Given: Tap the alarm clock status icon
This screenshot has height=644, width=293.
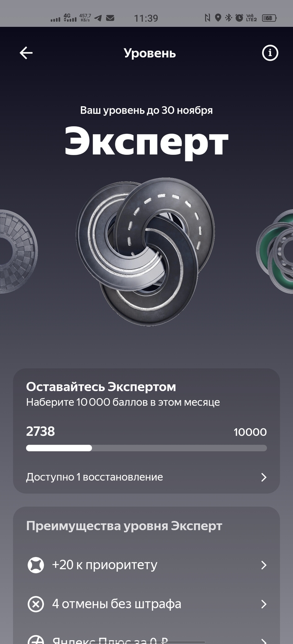Looking at the screenshot, I should (x=239, y=18).
